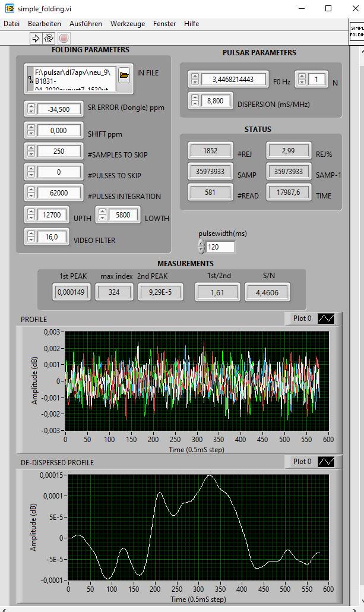Click the #SAMPLES TO SKIP field 250
Screen dimensions: 364x612
pyautogui.click(x=59, y=151)
